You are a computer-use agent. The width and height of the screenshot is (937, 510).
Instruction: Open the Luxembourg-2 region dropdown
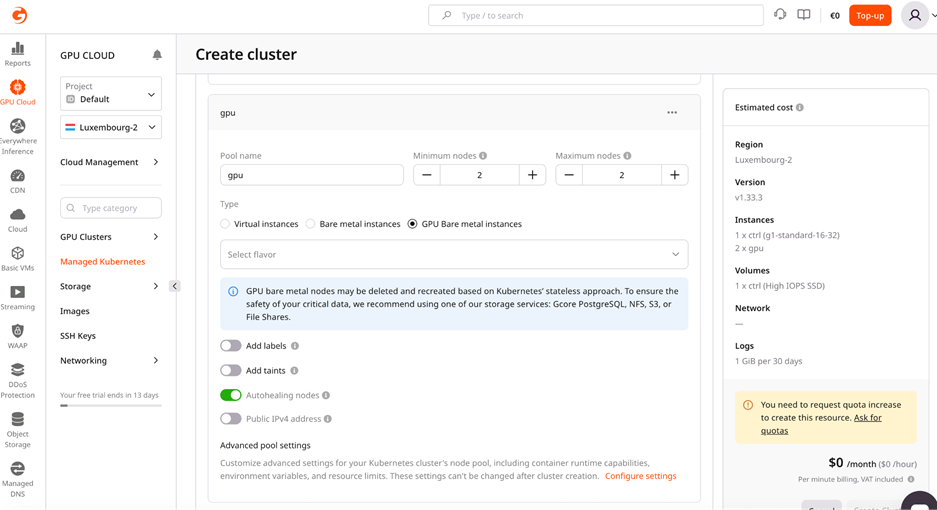point(111,127)
